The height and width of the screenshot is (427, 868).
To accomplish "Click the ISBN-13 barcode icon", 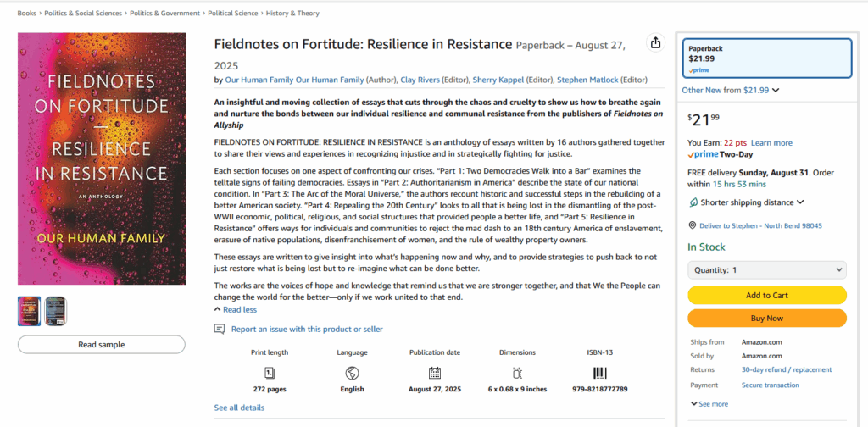I will (599, 373).
